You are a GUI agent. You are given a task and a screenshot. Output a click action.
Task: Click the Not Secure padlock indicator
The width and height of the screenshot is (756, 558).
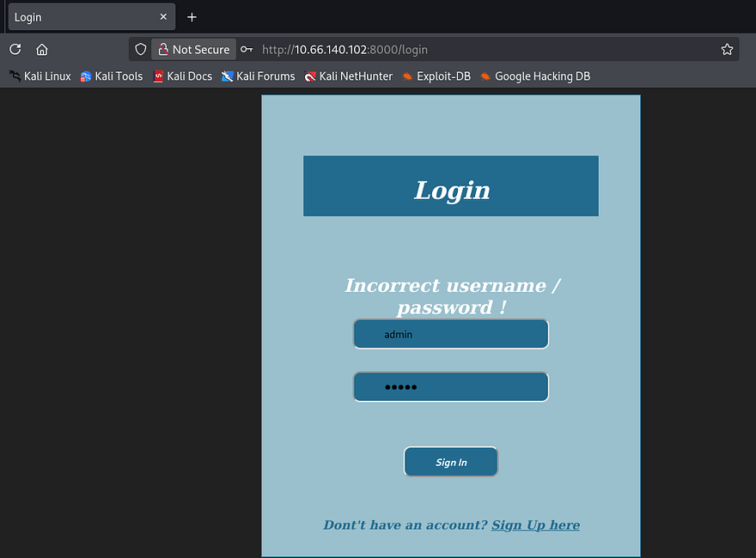[x=193, y=50]
